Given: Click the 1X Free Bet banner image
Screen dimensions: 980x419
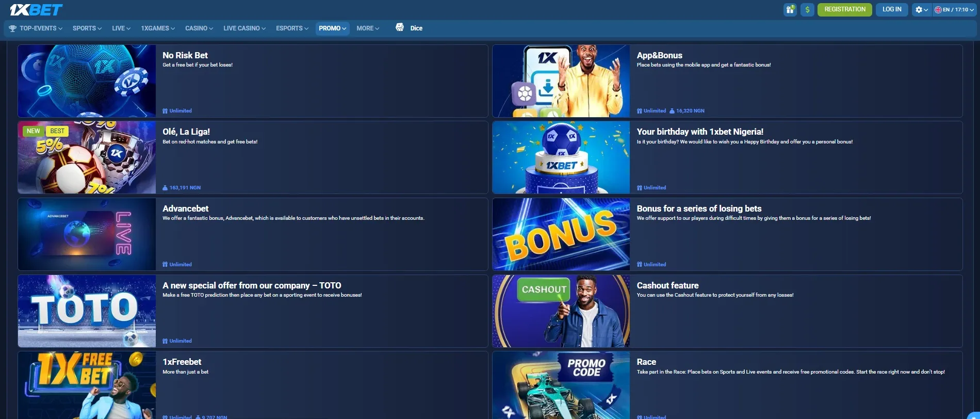Looking at the screenshot, I should (x=87, y=385).
